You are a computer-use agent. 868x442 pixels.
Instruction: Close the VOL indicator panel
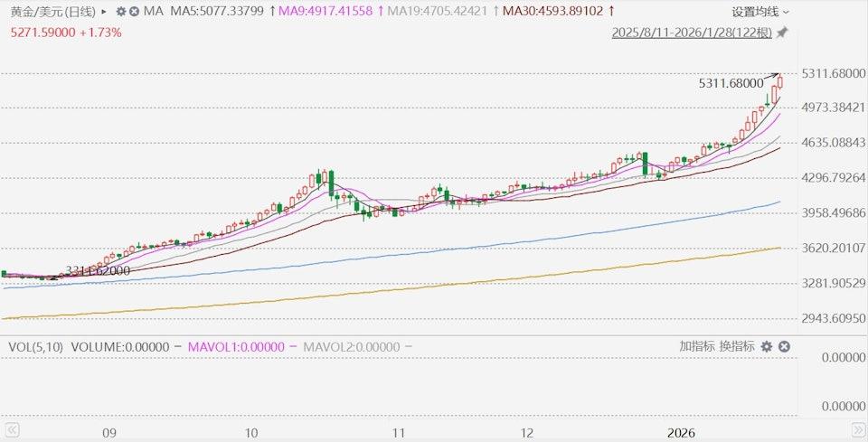click(784, 347)
